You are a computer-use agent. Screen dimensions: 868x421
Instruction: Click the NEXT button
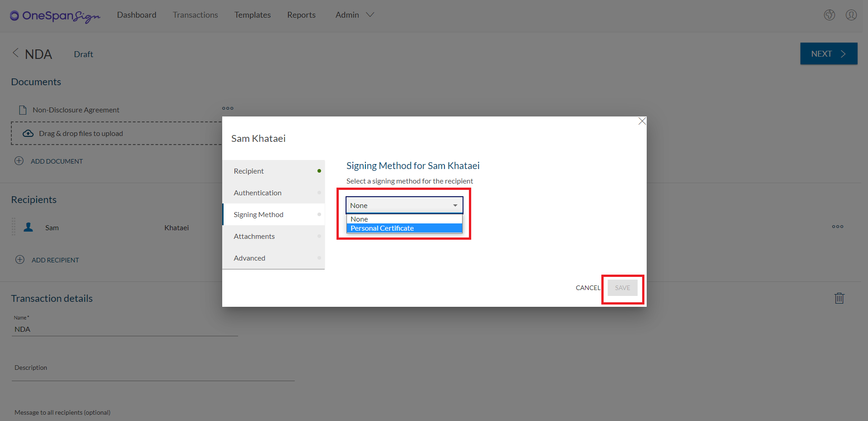(829, 53)
